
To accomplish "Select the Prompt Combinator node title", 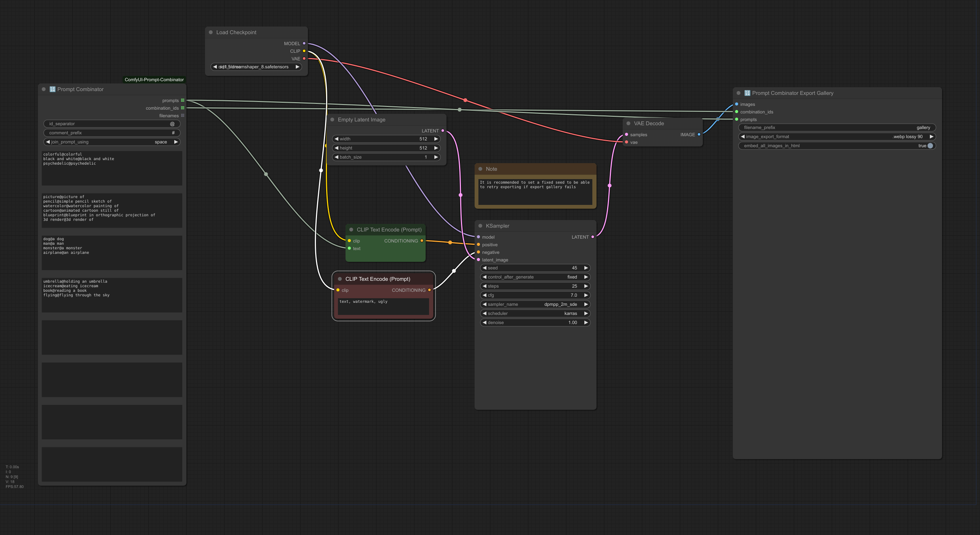I will click(x=80, y=90).
